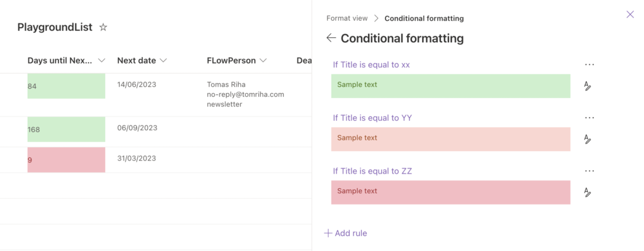
Task: Edit style of the ZZ rule
Action: click(587, 192)
